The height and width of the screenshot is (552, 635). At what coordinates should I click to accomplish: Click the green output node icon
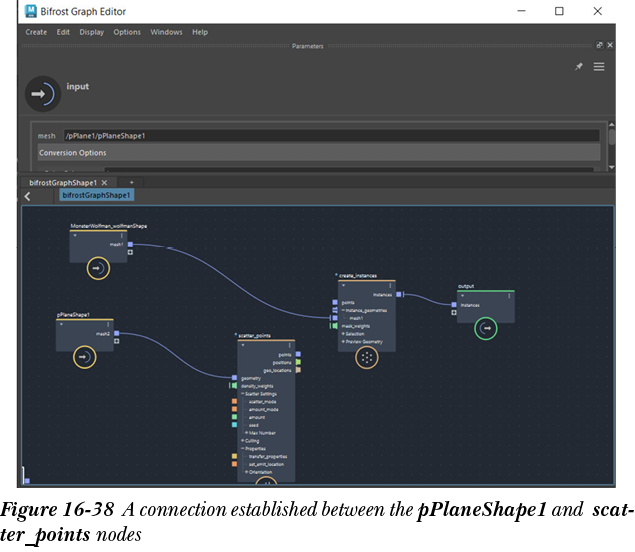click(x=485, y=326)
